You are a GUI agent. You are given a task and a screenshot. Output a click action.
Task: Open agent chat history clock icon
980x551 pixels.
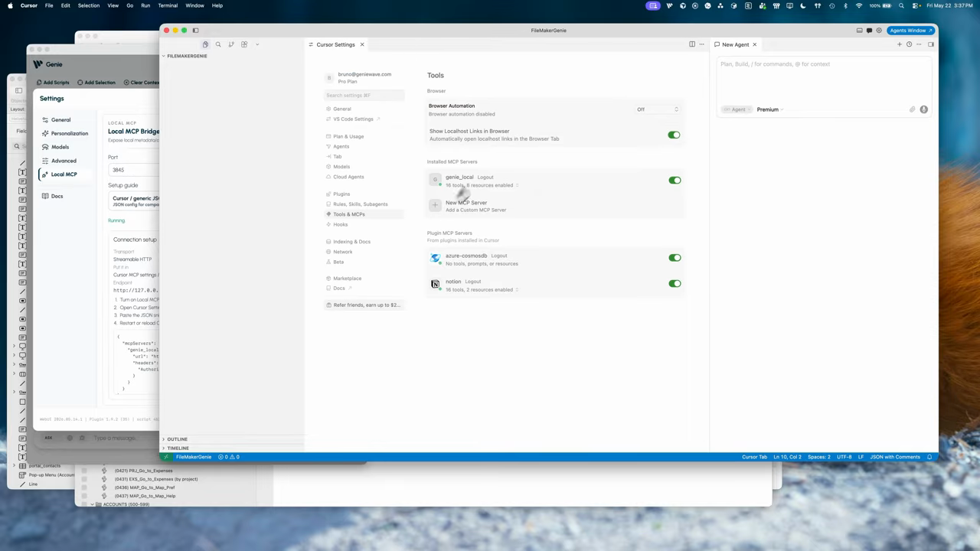[x=910, y=44]
